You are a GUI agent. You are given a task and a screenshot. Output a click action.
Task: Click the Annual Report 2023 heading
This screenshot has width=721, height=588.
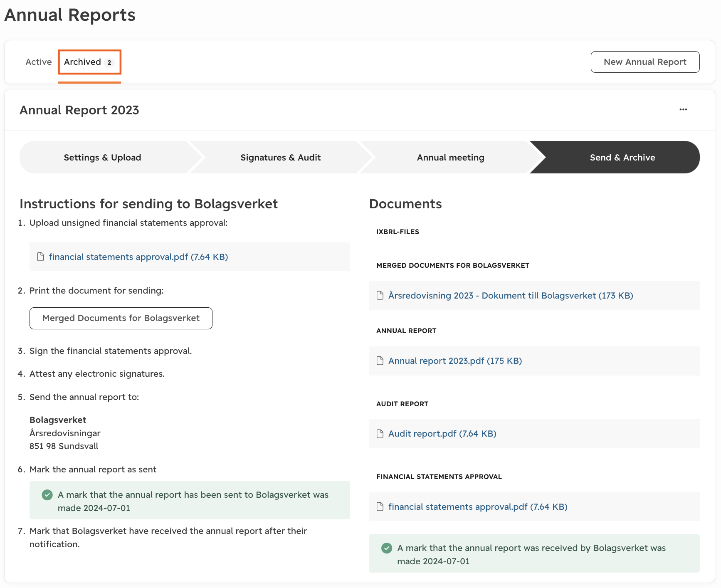click(x=79, y=110)
